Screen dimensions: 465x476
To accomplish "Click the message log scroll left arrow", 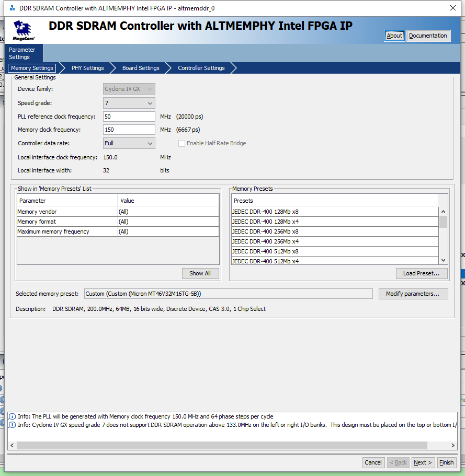I will tap(12, 445).
